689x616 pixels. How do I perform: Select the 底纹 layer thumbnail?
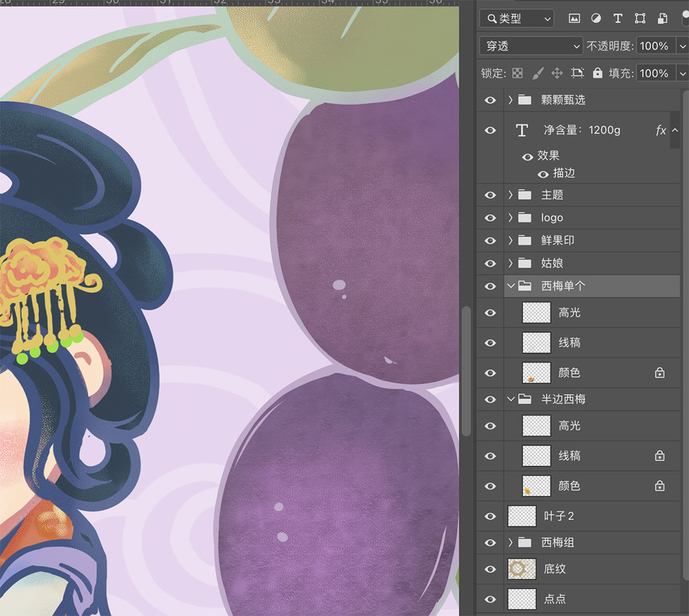pyautogui.click(x=522, y=569)
